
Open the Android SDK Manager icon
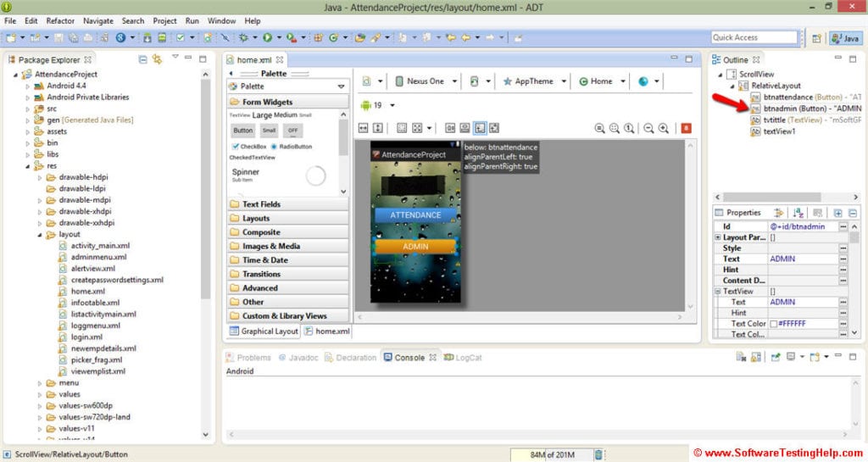point(147,37)
